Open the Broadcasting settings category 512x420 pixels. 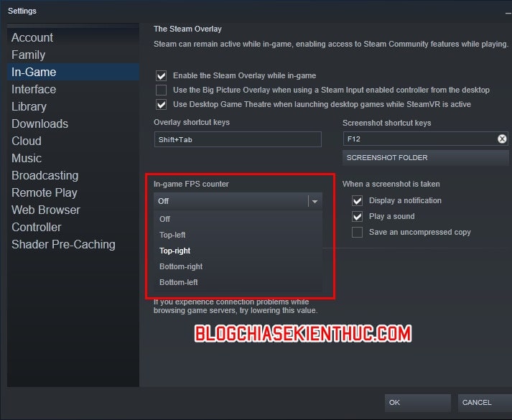[73, 176]
